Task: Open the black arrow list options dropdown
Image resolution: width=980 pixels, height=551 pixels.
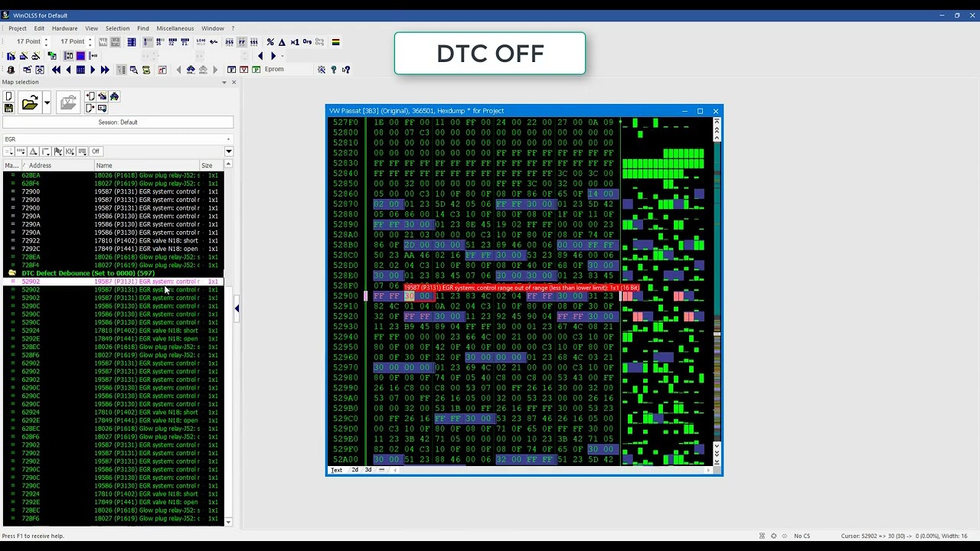Action: pyautogui.click(x=228, y=152)
